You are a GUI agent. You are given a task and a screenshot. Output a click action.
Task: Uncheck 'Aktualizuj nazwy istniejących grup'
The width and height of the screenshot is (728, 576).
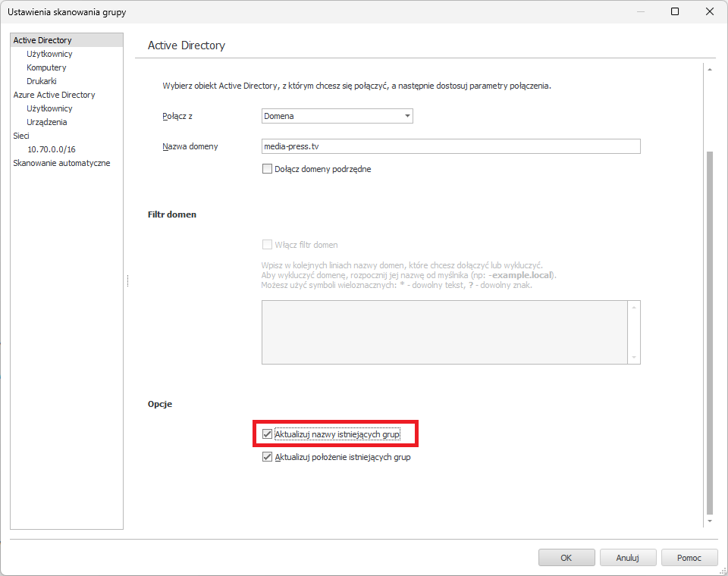(x=267, y=434)
